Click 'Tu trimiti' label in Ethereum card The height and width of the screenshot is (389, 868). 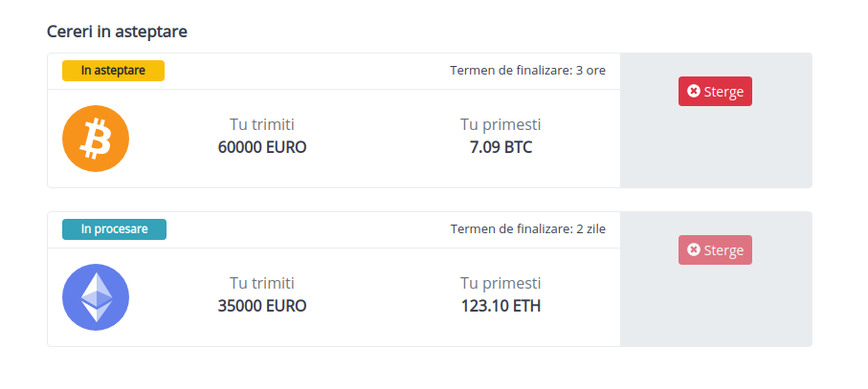click(x=262, y=284)
